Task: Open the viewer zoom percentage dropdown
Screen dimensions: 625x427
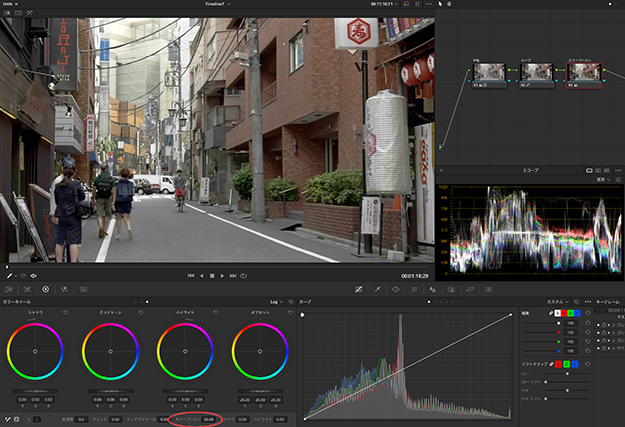Action: [11, 4]
